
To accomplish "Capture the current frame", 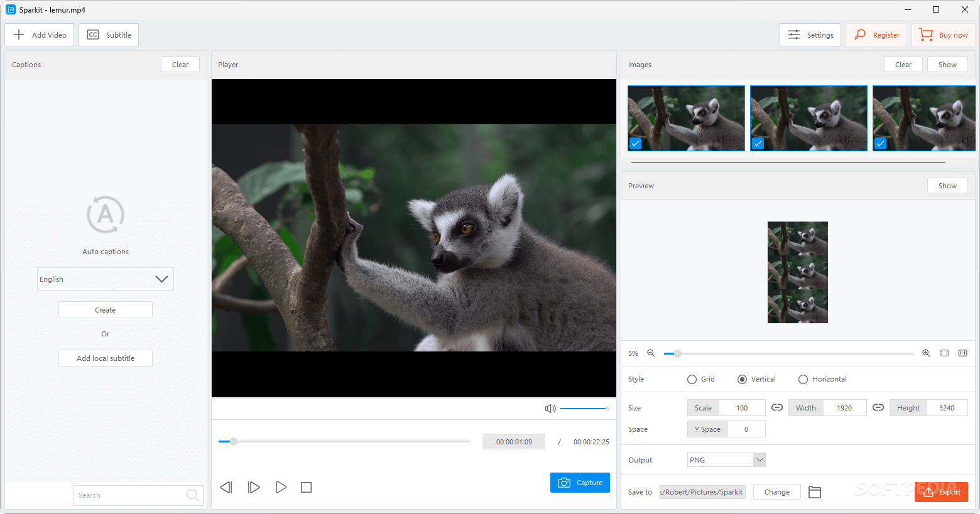I will pos(580,483).
